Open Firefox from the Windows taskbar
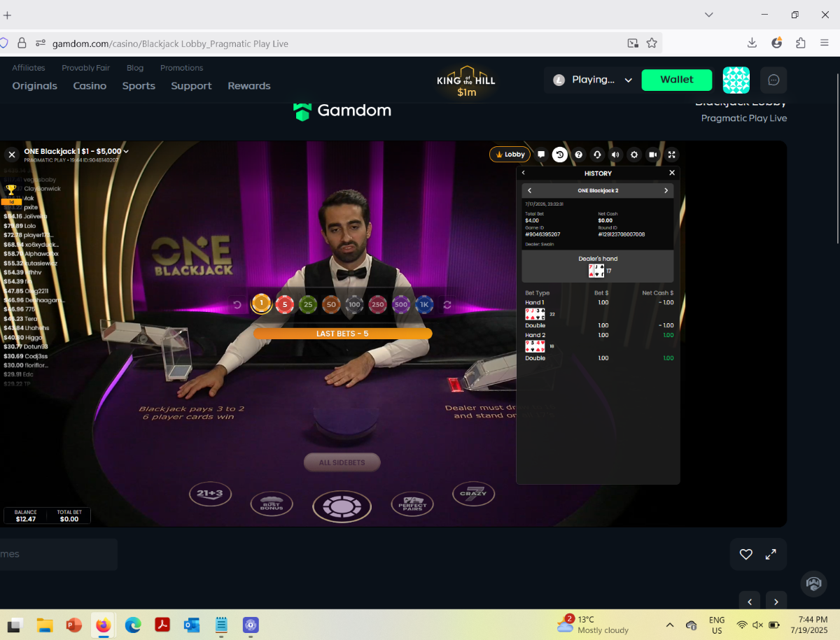Viewport: 840px width, 640px height. tap(104, 625)
